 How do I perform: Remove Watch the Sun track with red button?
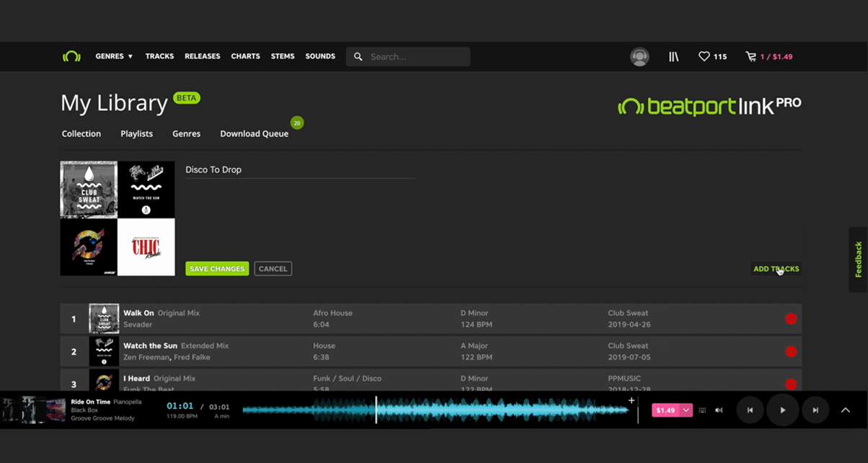791,351
